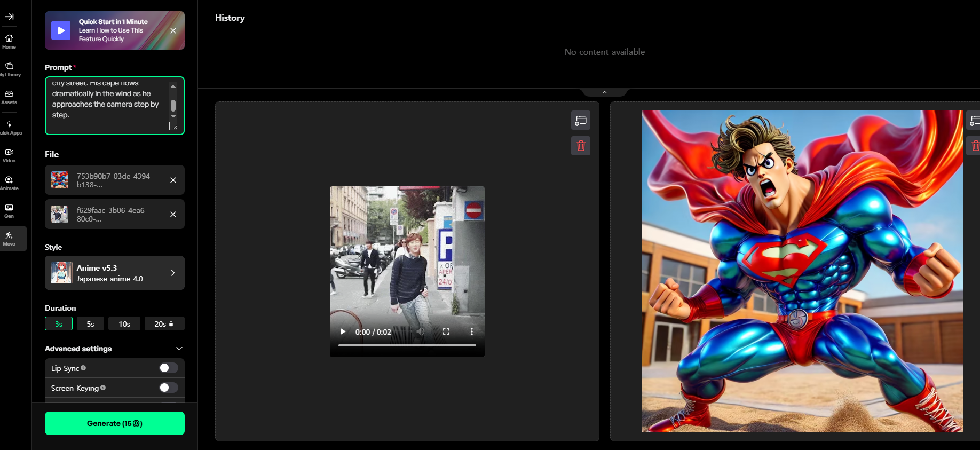Open Gen section in sidebar
This screenshot has height=450, width=980.
9,211
